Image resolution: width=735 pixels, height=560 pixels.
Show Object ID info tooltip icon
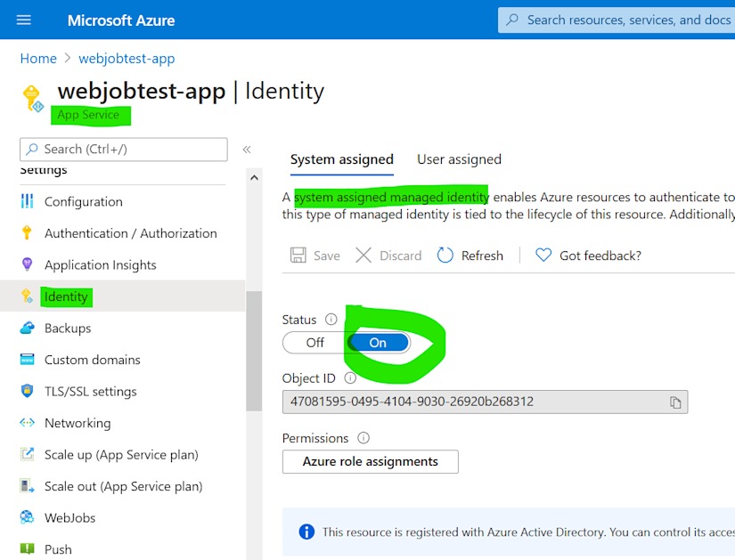(350, 377)
